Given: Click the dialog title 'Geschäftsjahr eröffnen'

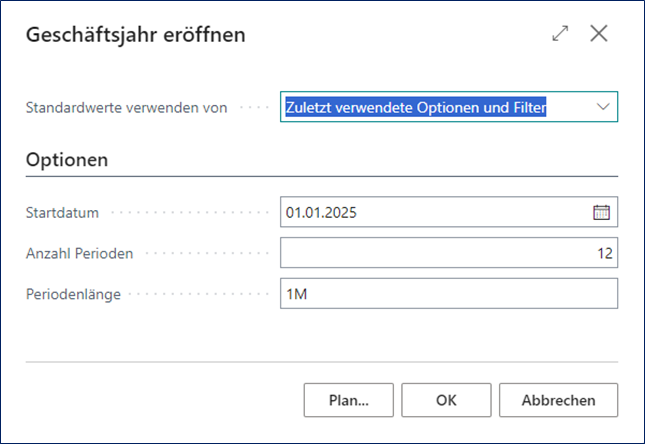Looking at the screenshot, I should [x=135, y=35].
